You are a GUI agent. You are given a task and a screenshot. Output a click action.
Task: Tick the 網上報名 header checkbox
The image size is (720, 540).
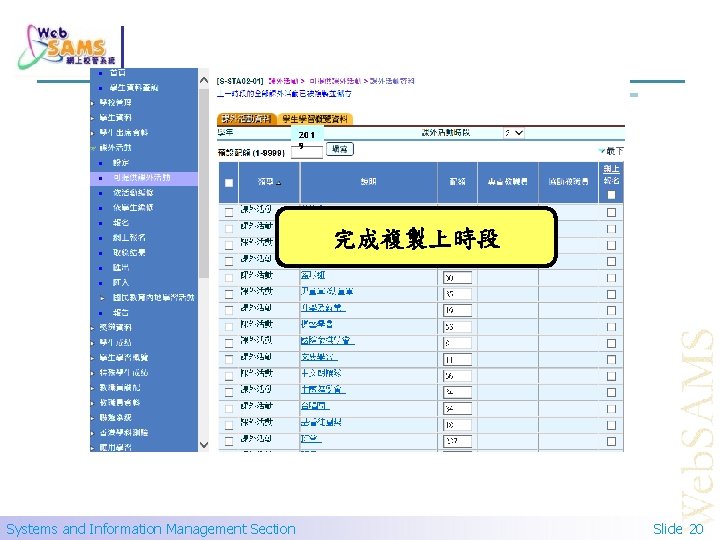611,195
